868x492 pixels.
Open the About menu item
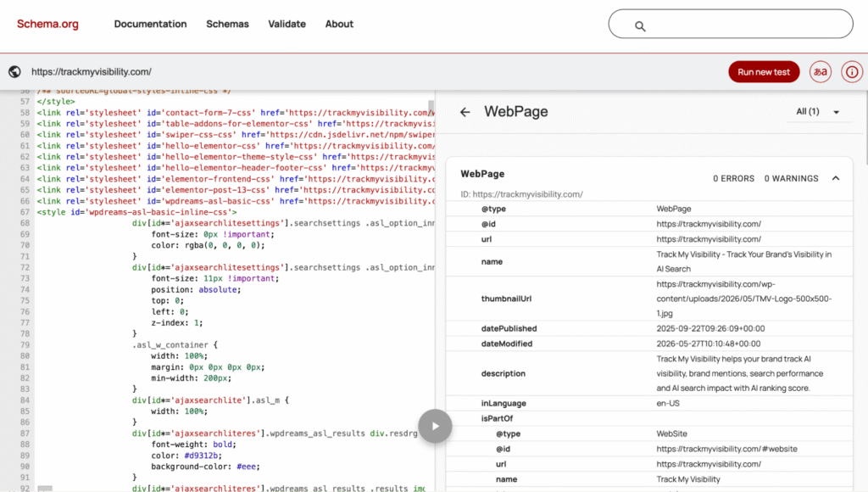pos(339,24)
